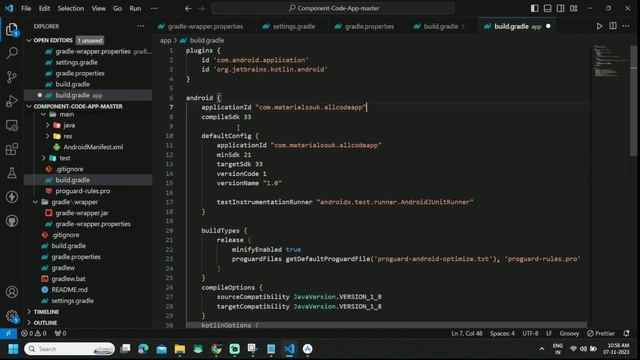Image resolution: width=640 pixels, height=360 pixels.
Task: Open the Explorer view in activity bar
Action: (12, 29)
